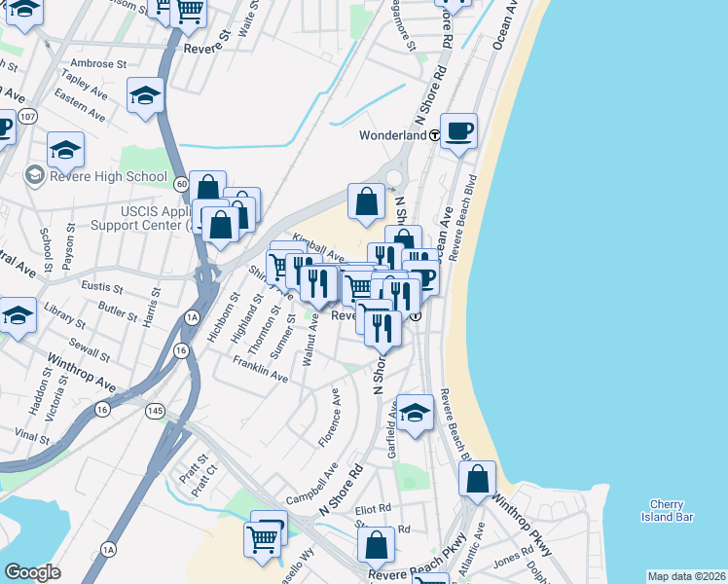Select the graduation cap marker near Tapley Ave
The width and height of the screenshot is (728, 584).
pos(145,98)
